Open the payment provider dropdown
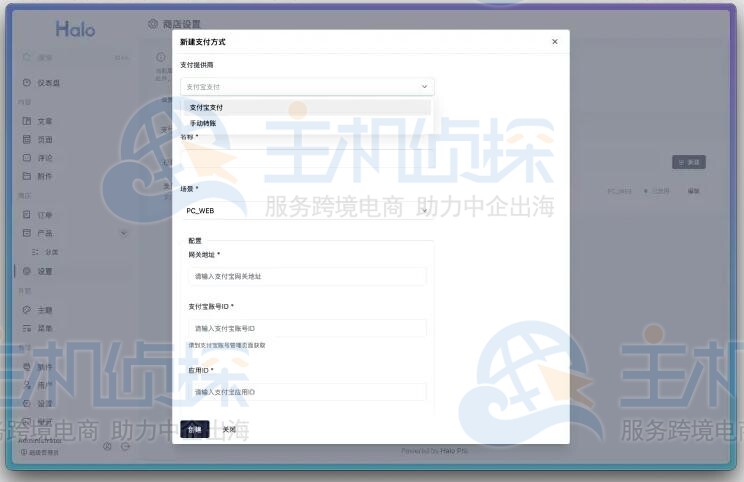The image size is (744, 482). click(x=307, y=87)
